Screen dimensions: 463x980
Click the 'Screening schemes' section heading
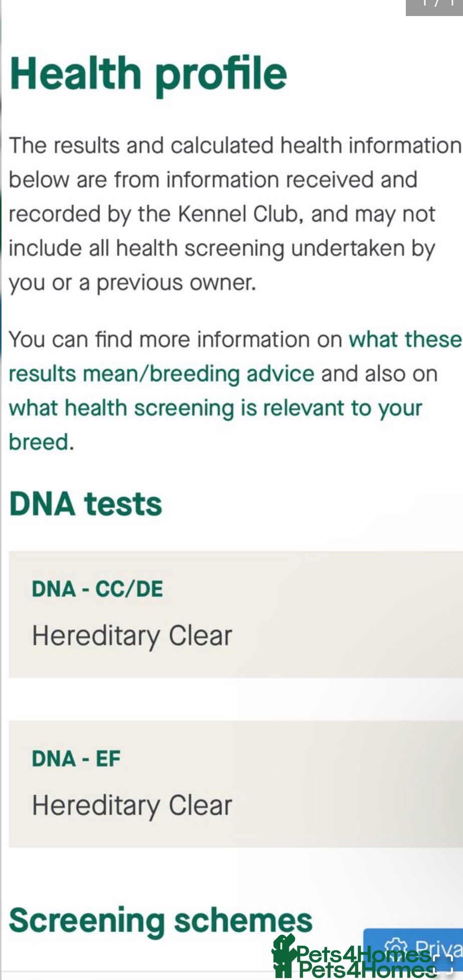(x=161, y=920)
